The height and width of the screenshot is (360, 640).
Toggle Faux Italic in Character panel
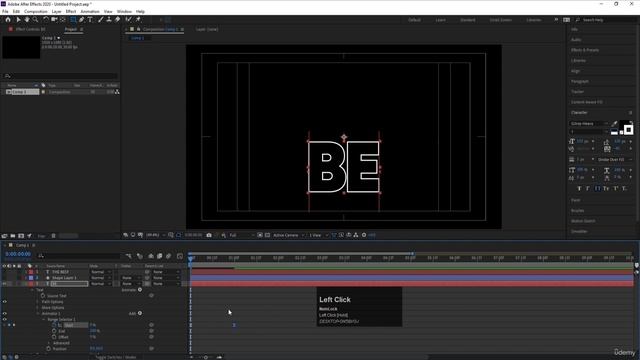click(x=588, y=189)
